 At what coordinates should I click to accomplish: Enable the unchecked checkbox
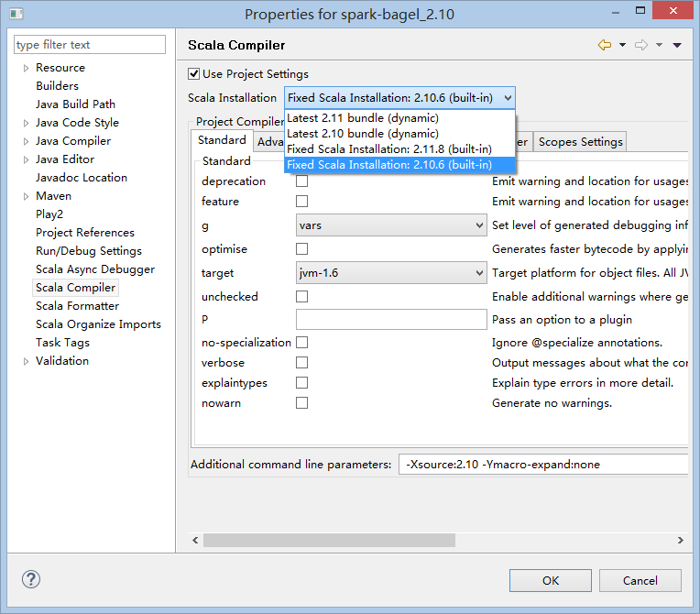click(x=301, y=297)
